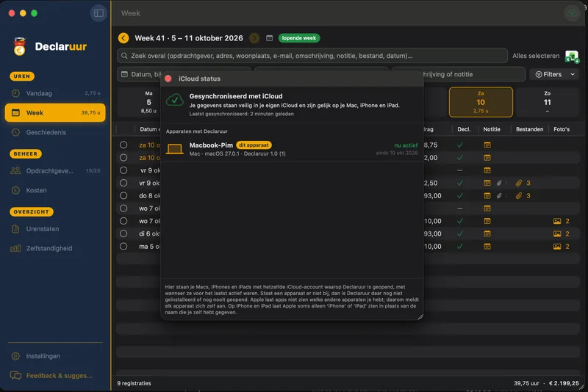Image resolution: width=588 pixels, height=392 pixels.
Task: Open note icon in the 2,00 row
Action: 487,158
